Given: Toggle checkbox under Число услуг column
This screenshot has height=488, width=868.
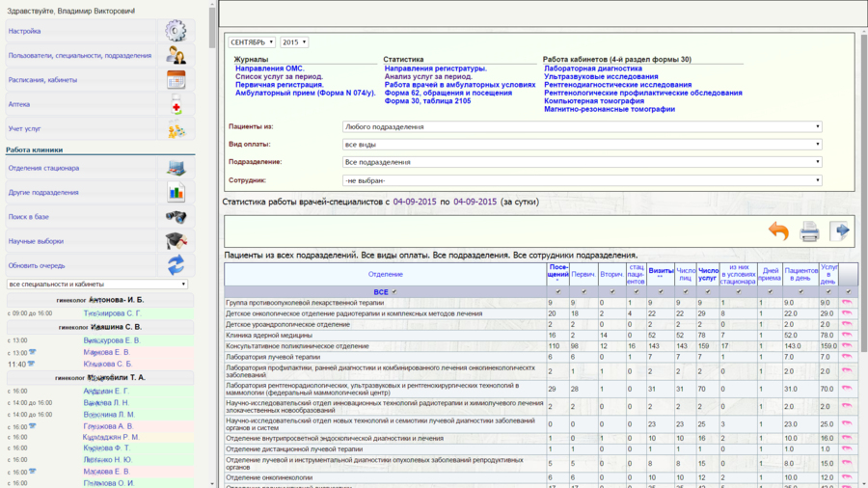Looking at the screenshot, I should 708,291.
